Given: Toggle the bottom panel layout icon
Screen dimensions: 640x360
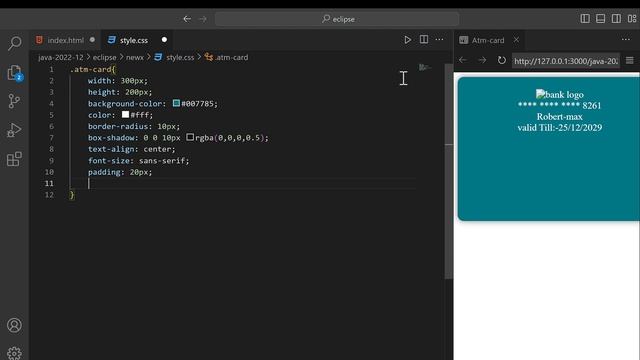Looking at the screenshot, I should pyautogui.click(x=600, y=18).
